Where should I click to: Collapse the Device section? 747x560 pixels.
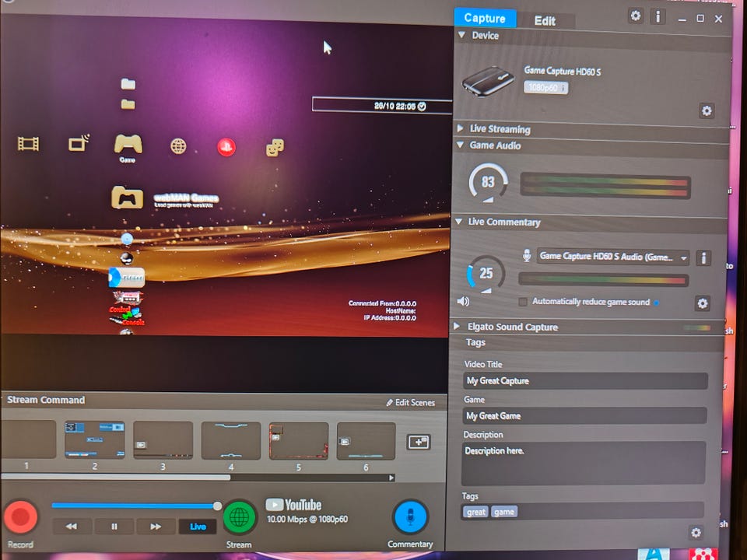pyautogui.click(x=461, y=35)
